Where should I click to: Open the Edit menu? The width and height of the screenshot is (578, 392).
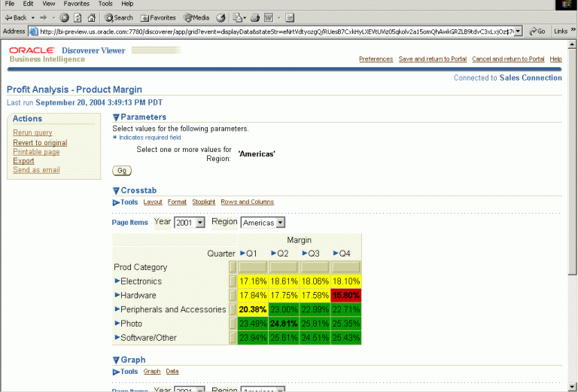coord(28,4)
